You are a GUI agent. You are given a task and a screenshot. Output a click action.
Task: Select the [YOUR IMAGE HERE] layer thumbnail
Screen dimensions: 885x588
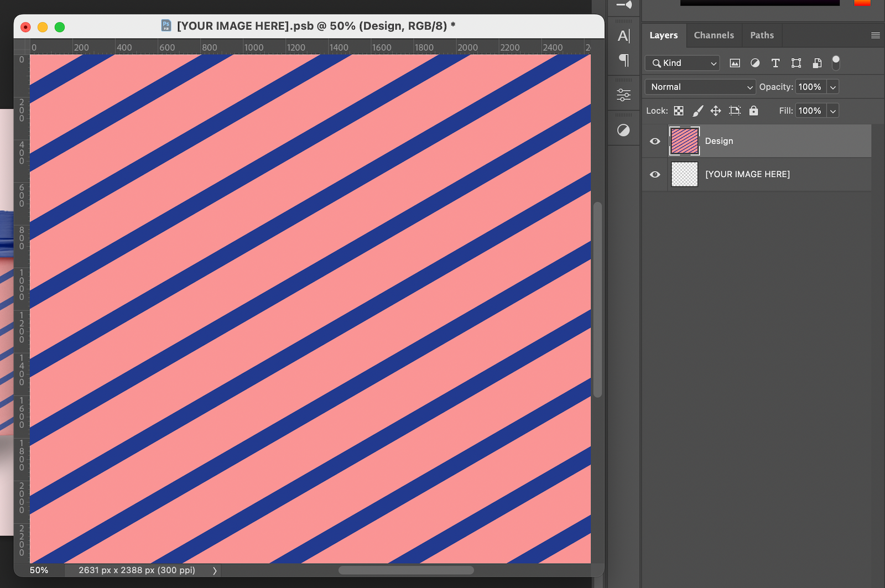pos(684,174)
